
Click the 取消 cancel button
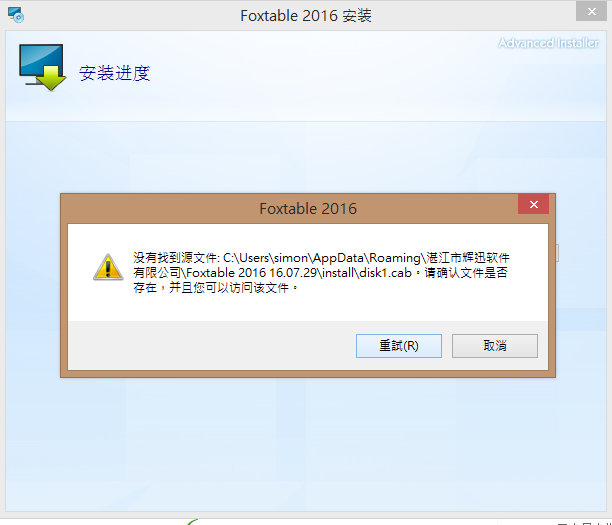click(x=495, y=345)
